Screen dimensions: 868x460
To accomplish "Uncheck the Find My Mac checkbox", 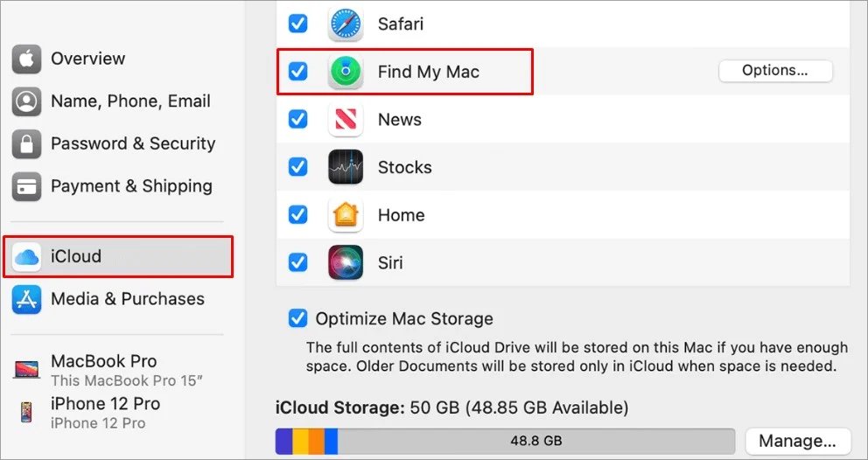I will 297,72.
